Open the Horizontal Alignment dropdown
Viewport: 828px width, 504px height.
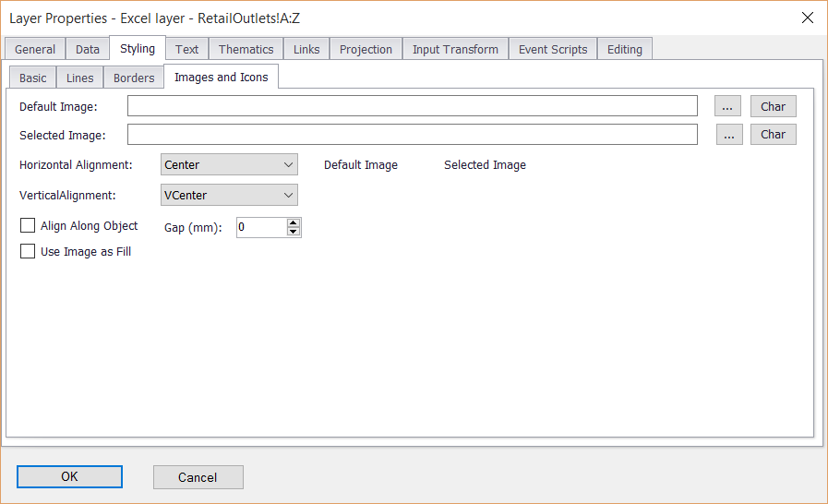pos(229,165)
